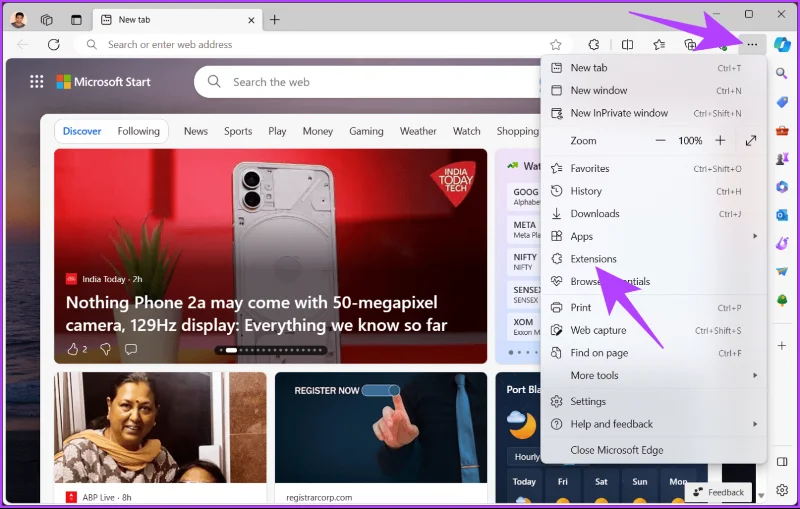Open Copilot from the blue toolbar icon
Viewport: 800px width, 509px height.
coord(782,44)
